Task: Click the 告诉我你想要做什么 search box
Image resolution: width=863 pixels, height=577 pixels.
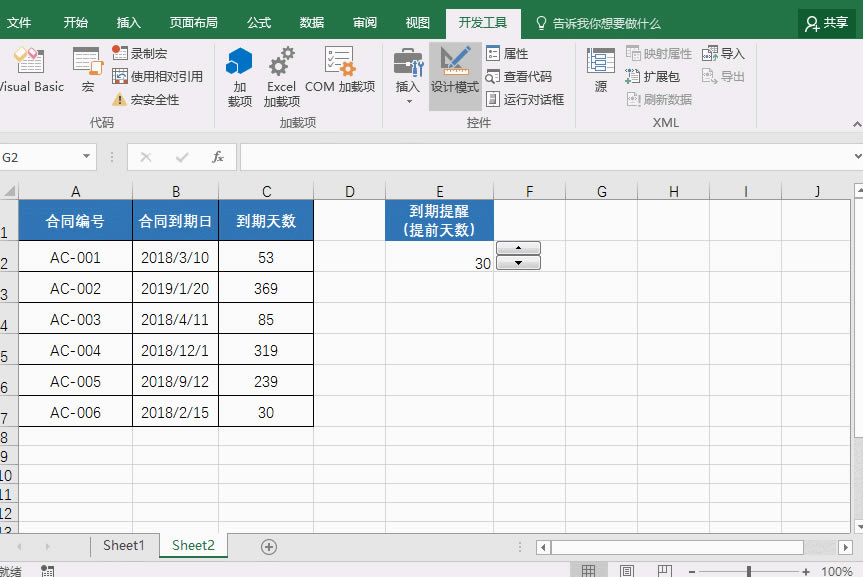Action: 598,23
